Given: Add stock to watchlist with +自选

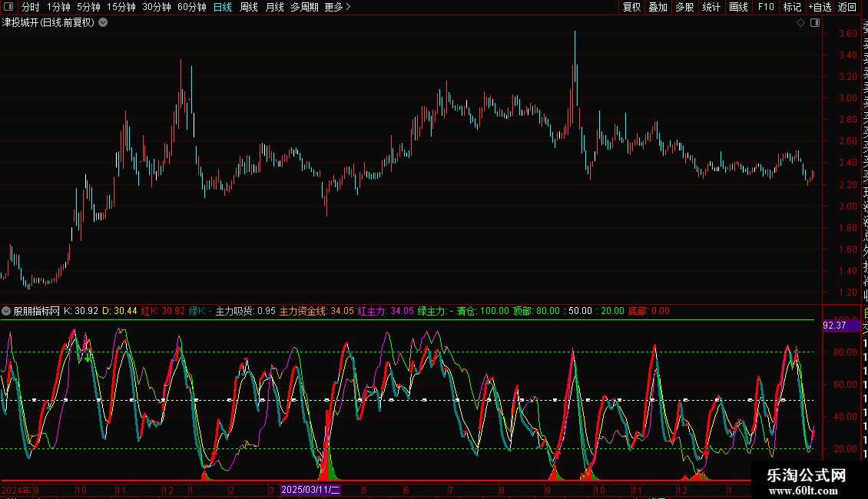Looking at the screenshot, I should [x=820, y=7].
